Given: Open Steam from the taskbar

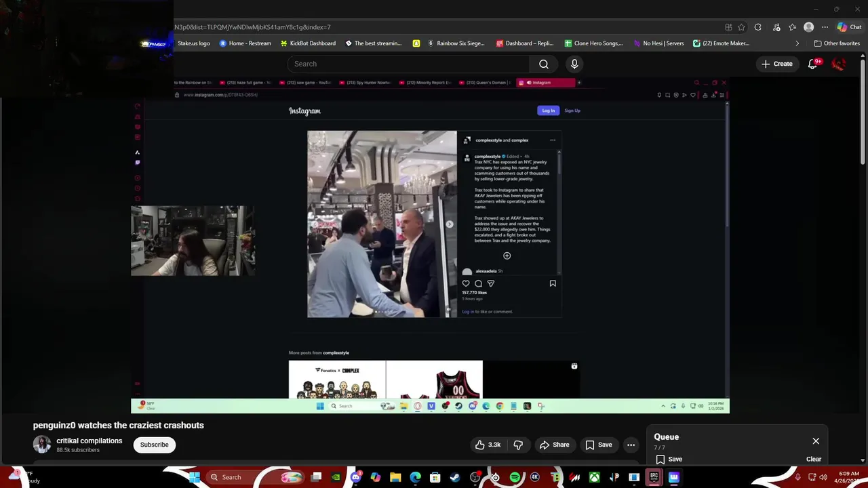Looking at the screenshot, I should [x=455, y=477].
